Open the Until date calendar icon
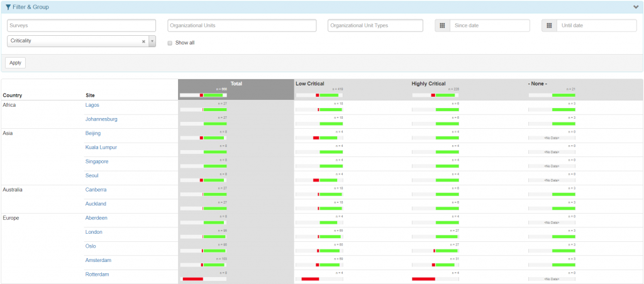Viewport: 644px width, 284px height. click(549, 26)
